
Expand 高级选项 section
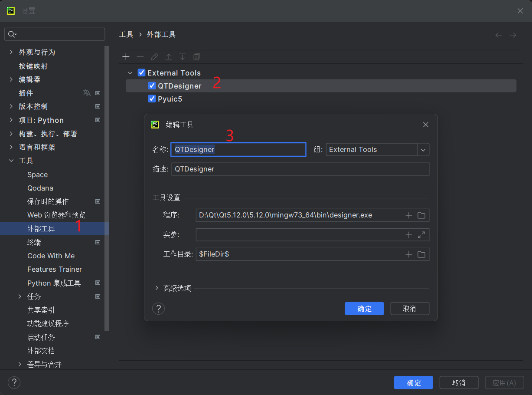coord(157,288)
